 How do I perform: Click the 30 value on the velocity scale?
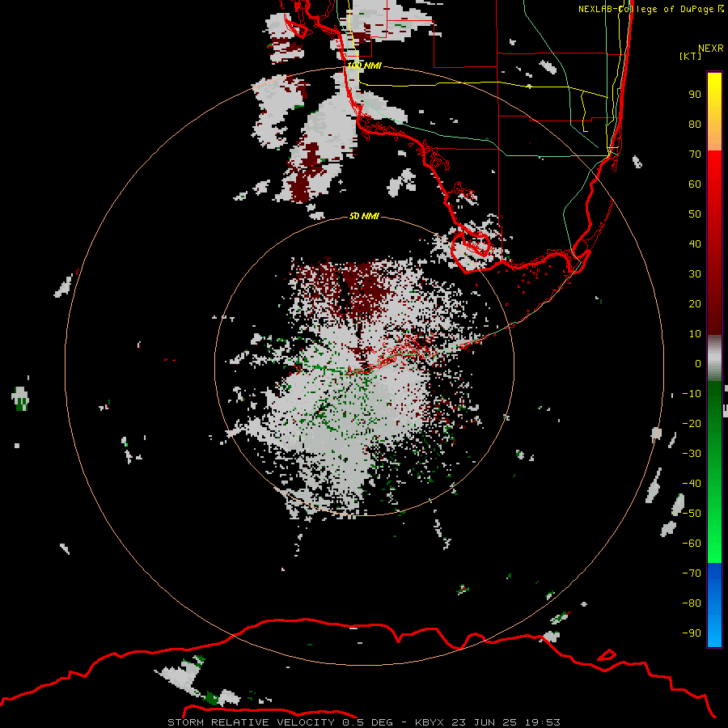tap(695, 274)
